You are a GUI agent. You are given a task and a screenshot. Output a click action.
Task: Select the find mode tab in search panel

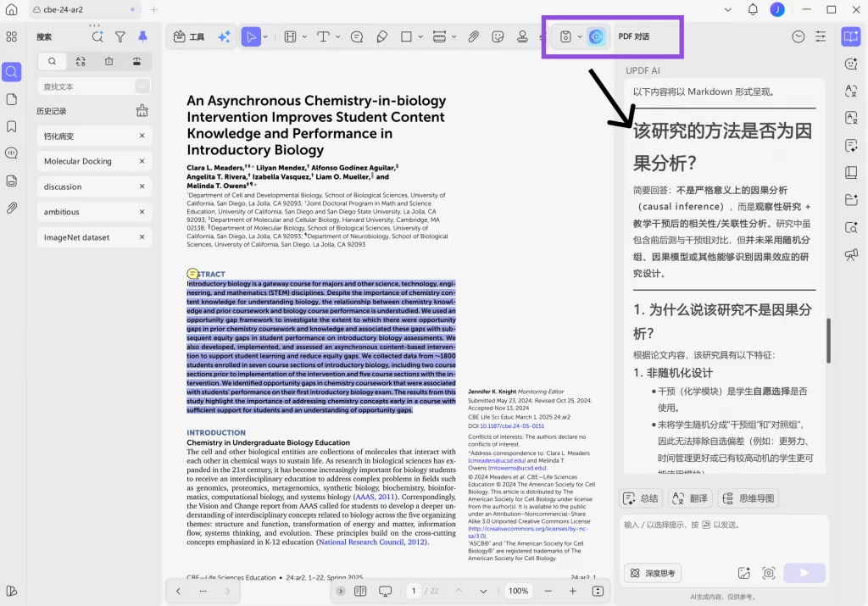coord(52,61)
